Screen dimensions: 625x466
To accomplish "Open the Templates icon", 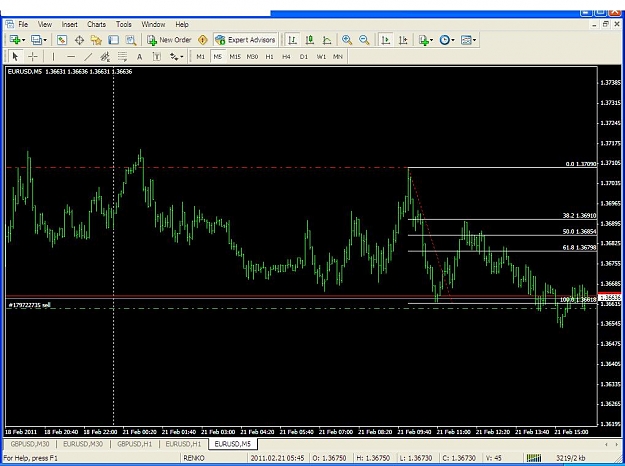I will coord(466,40).
